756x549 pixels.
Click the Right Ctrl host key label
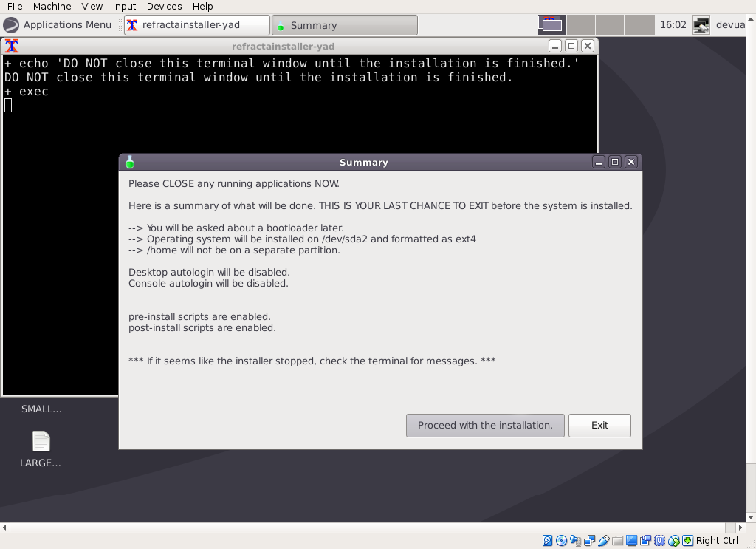coord(717,541)
